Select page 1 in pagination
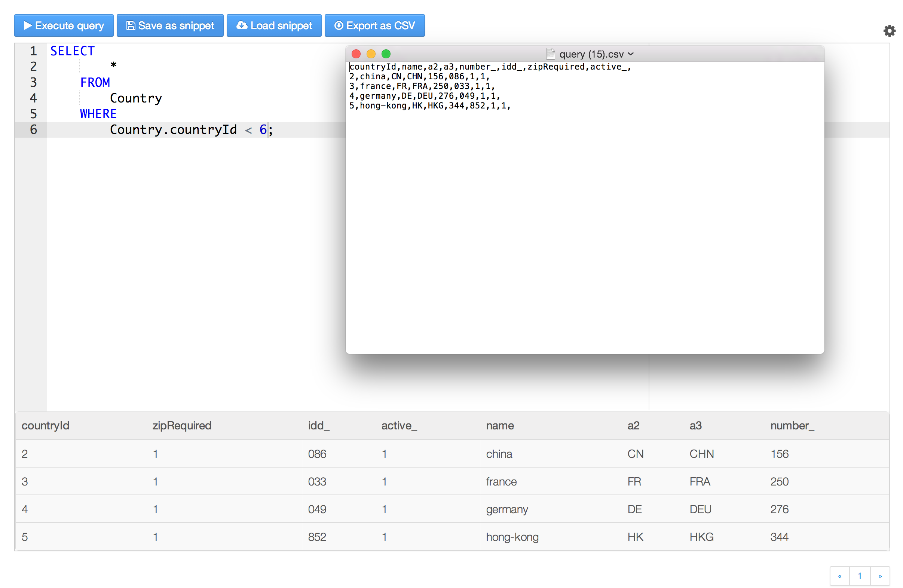 pyautogui.click(x=859, y=576)
